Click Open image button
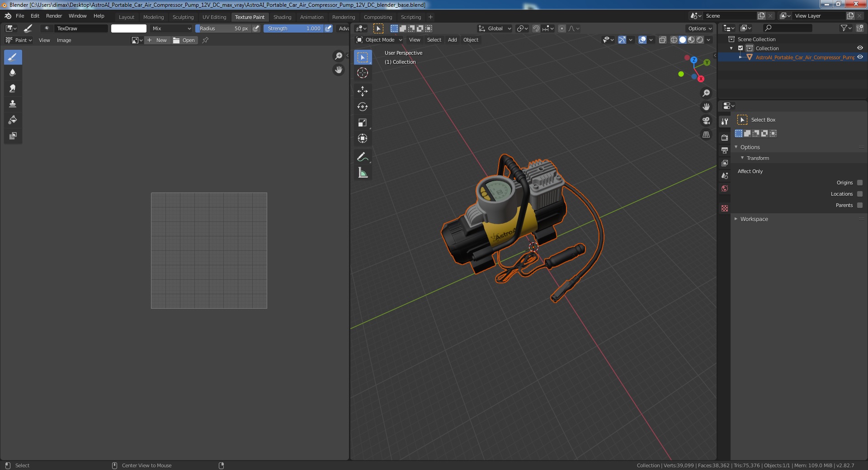This screenshot has height=470, width=868. point(184,40)
